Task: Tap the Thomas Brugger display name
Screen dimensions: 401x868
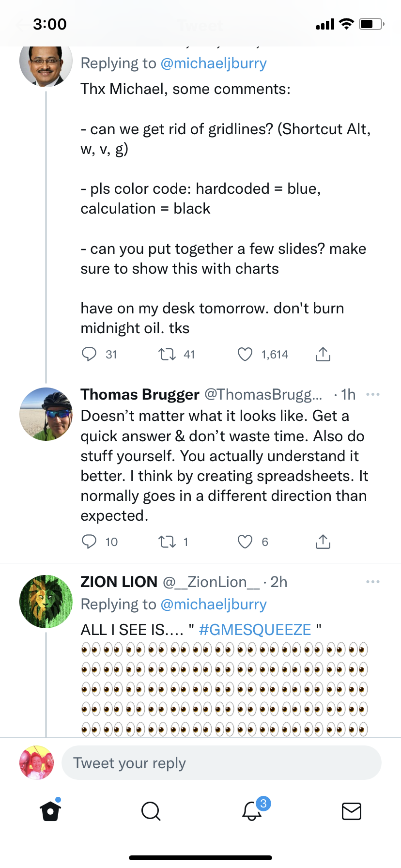Action: (140, 394)
